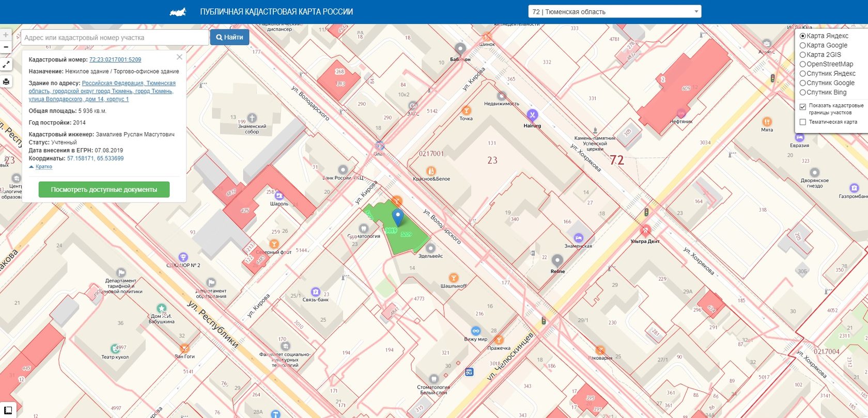Click the layers icon at bottom-left corner
This screenshot has width=868, height=418.
pyautogui.click(x=8, y=411)
